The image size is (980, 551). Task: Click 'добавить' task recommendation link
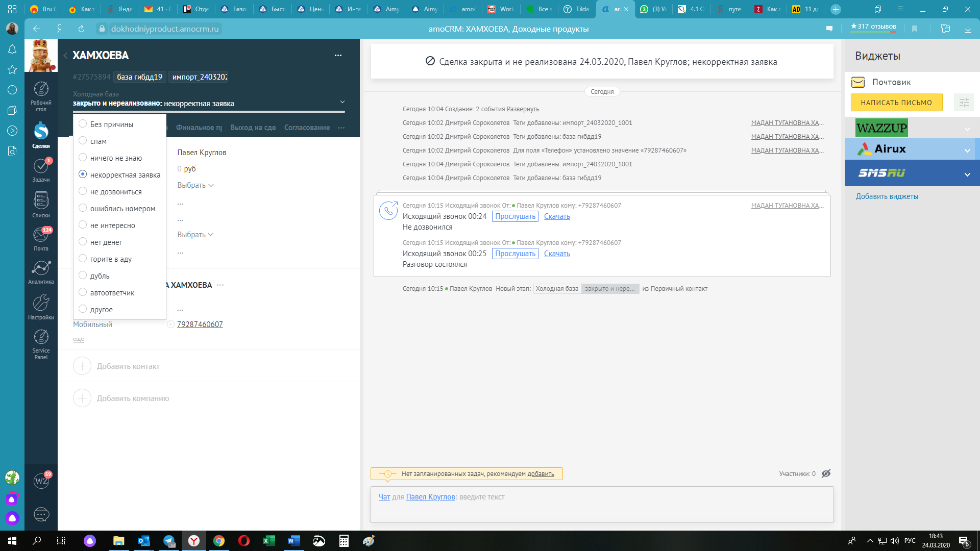[x=541, y=473]
